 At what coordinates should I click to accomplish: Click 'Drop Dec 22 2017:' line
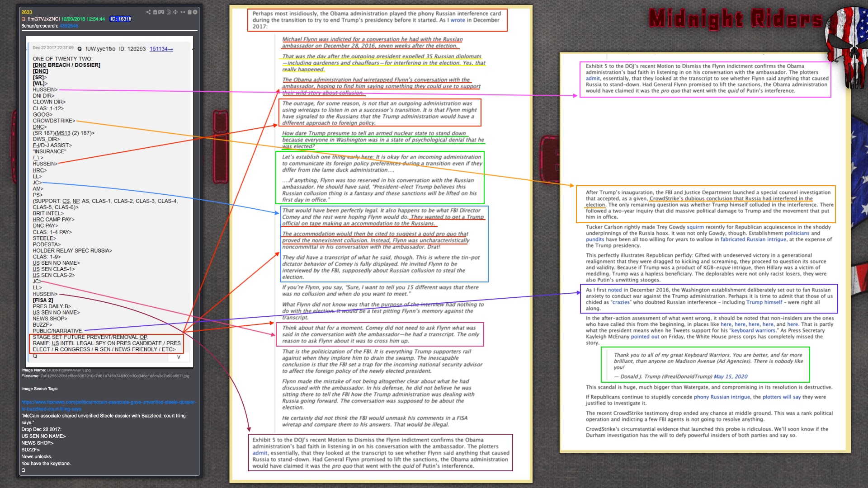click(x=41, y=429)
